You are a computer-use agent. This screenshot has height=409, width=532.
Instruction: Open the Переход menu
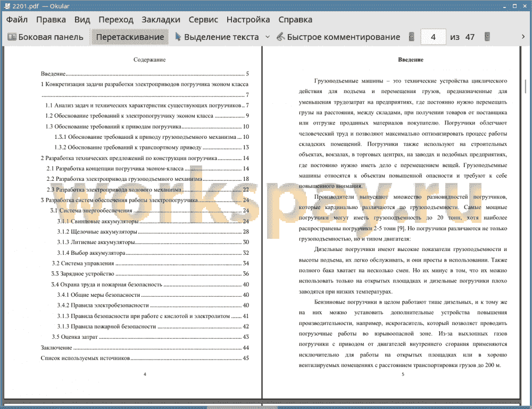pos(115,20)
